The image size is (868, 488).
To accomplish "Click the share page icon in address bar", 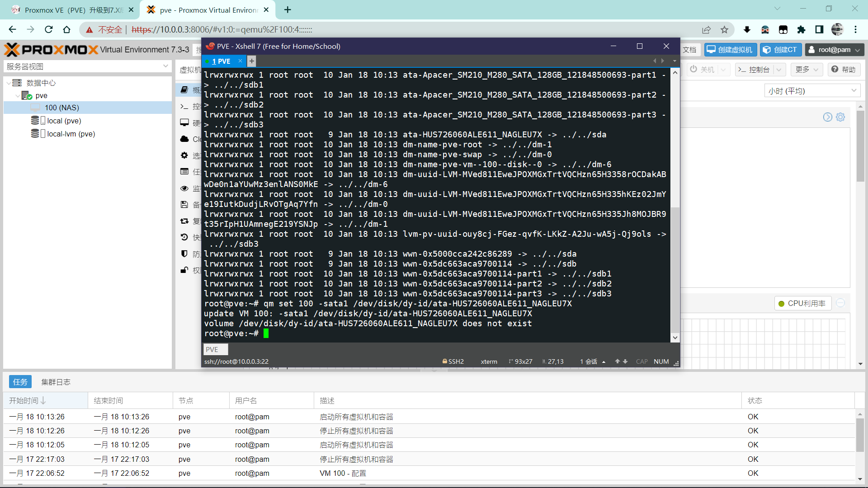I will [706, 30].
